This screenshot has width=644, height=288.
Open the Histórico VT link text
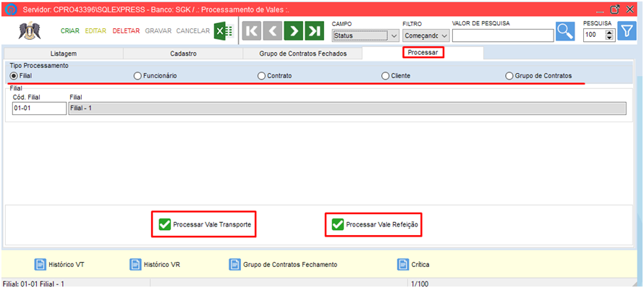[67, 265]
